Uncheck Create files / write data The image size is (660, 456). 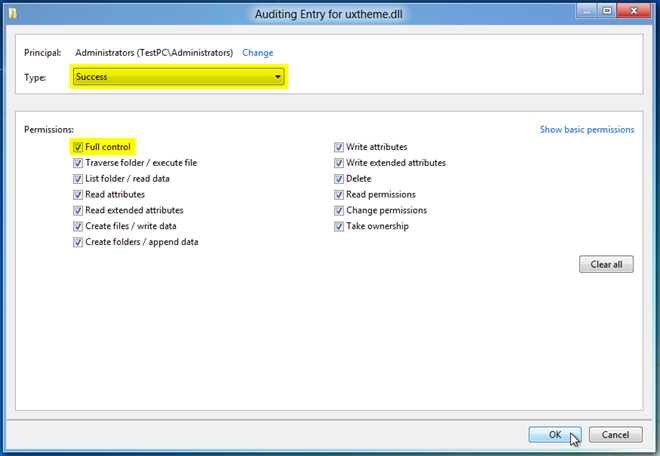click(78, 227)
